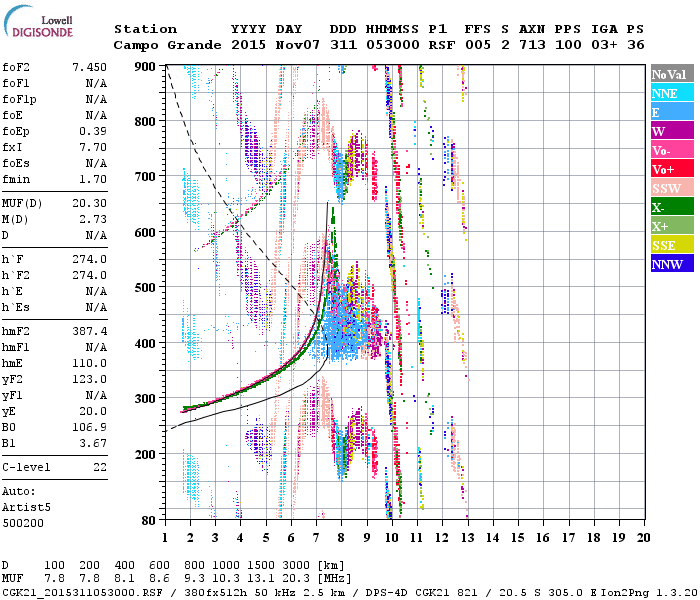Image resolution: width=700 pixels, height=600 pixels.
Task: Click the hmE value 110.0
Action: (x=89, y=363)
